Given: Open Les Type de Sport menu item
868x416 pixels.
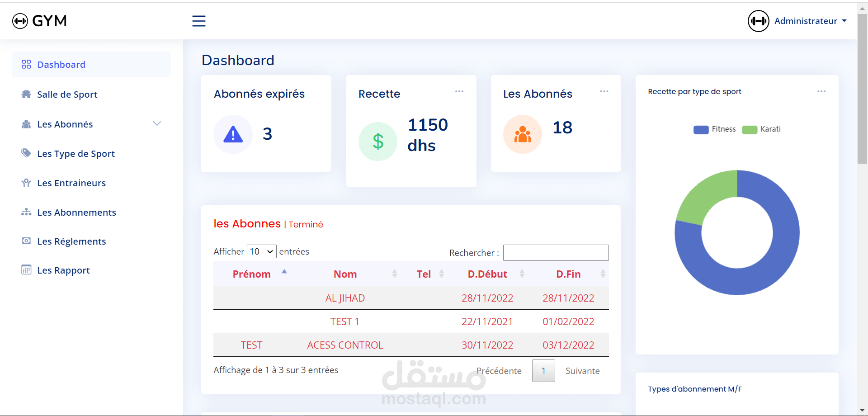Looking at the screenshot, I should (x=91, y=153).
